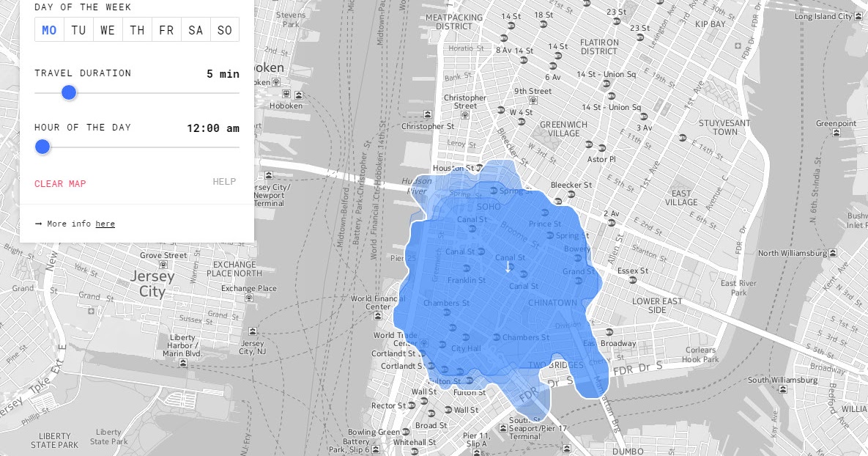Open the HELP option
Screen dimensions: 868x456
(x=223, y=181)
